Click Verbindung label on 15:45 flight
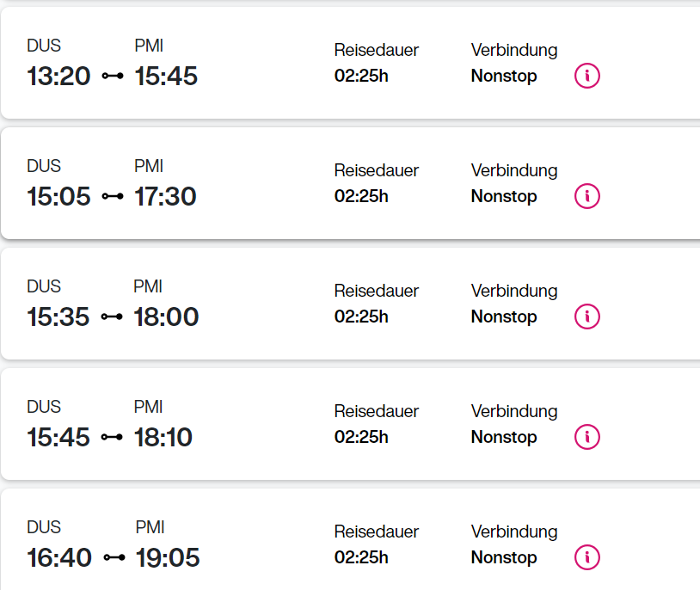This screenshot has height=590, width=700. pyautogui.click(x=514, y=411)
